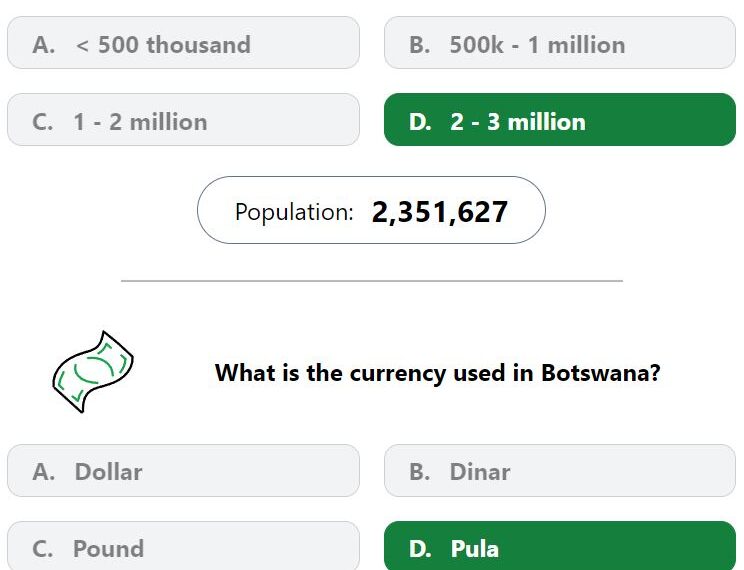
Task: Click the 'A.' letter beside Dollar
Action: 44,472
